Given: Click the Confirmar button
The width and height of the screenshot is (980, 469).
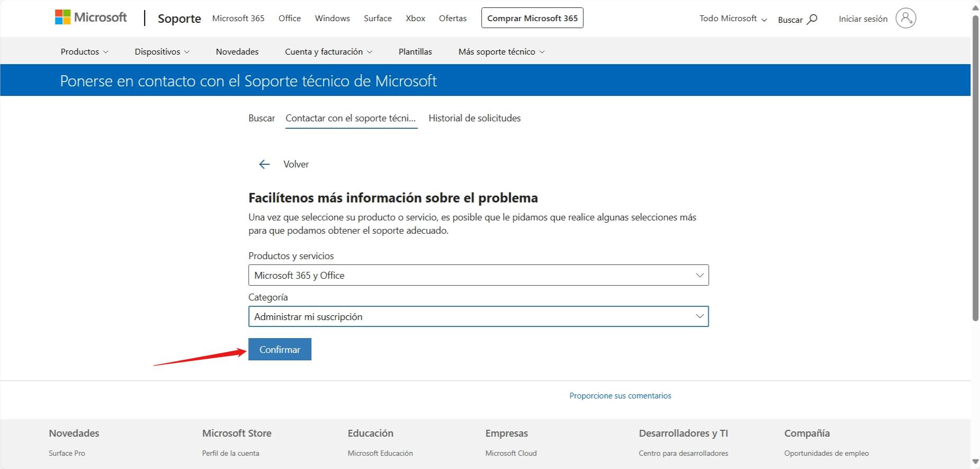Looking at the screenshot, I should tap(280, 349).
